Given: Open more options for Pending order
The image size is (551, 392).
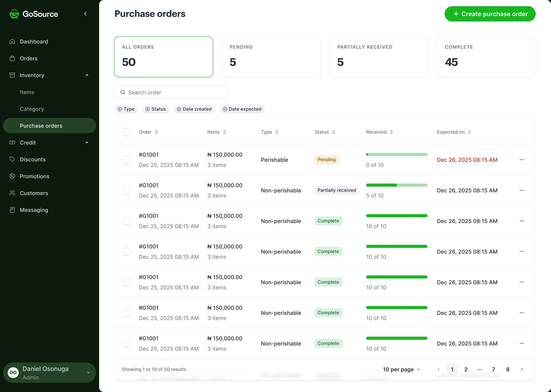Looking at the screenshot, I should click(x=522, y=160).
